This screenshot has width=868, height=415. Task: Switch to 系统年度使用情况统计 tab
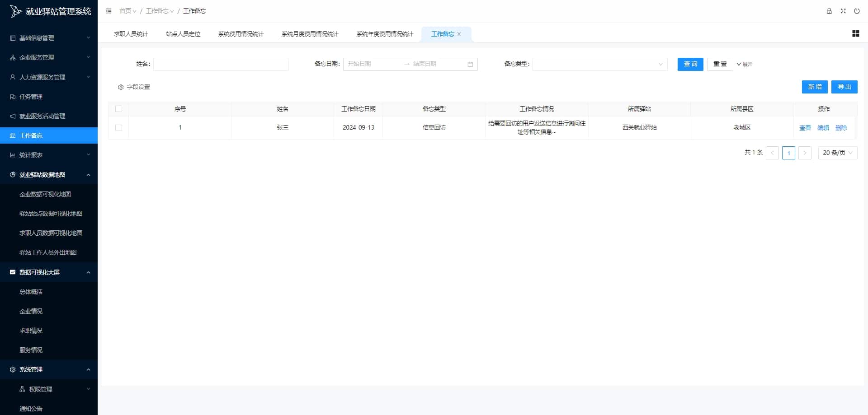coord(385,34)
